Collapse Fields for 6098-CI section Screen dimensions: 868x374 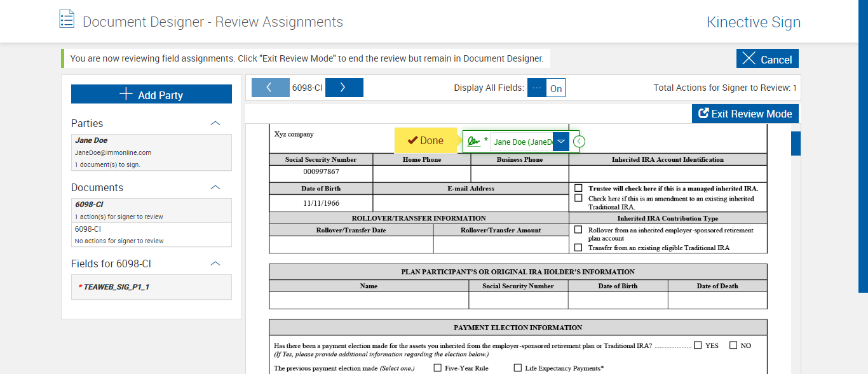coord(215,264)
